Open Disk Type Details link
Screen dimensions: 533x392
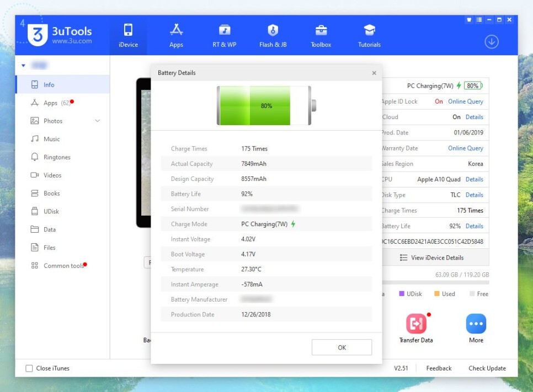(474, 195)
